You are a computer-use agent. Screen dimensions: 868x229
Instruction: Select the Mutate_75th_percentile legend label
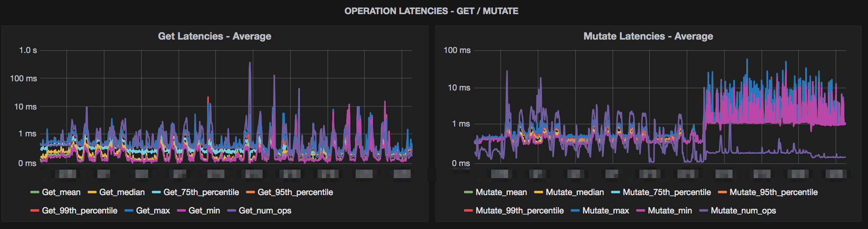tap(667, 192)
